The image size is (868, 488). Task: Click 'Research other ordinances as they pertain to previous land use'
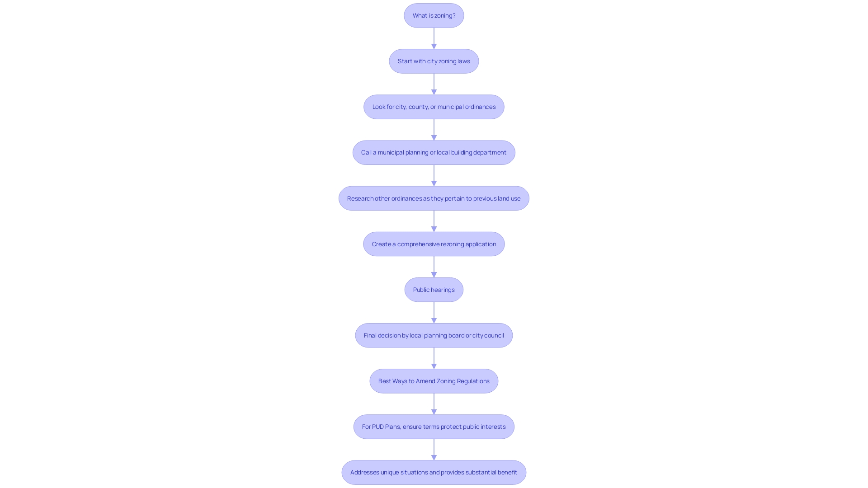tap(434, 198)
